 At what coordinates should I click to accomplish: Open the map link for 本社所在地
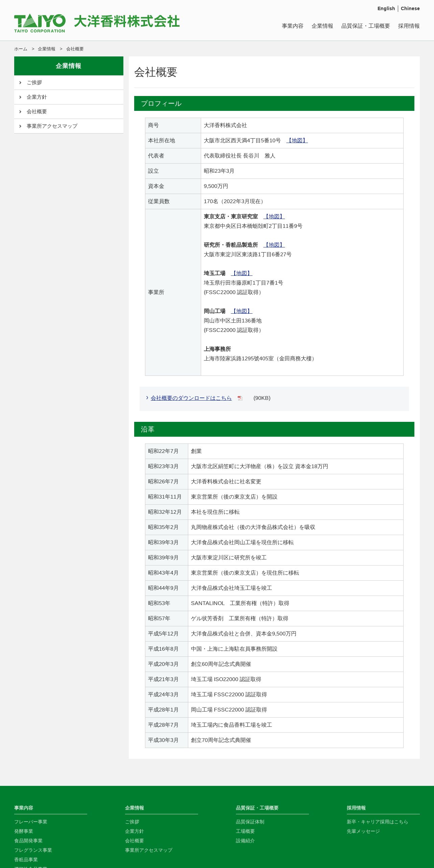(297, 141)
